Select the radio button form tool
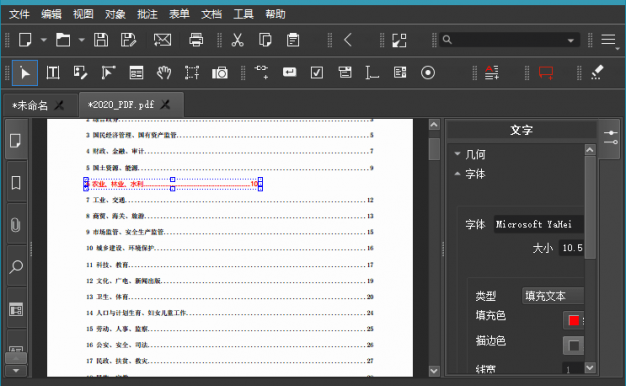 (428, 73)
